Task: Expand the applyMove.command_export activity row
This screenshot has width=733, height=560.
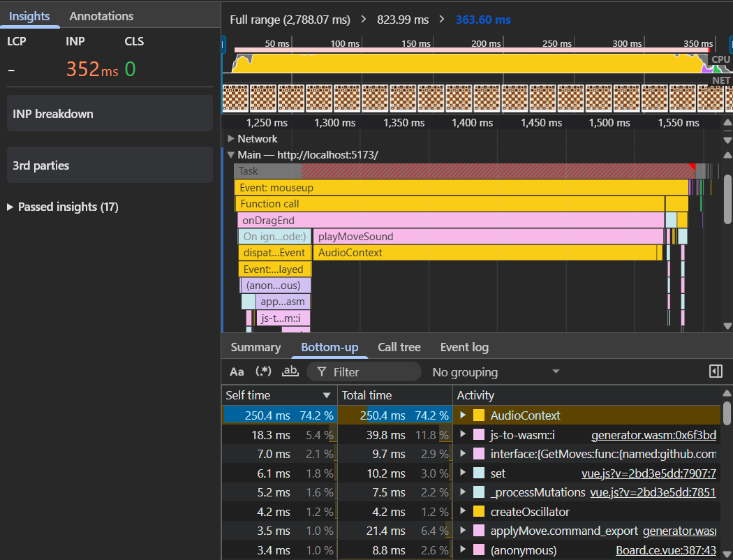Action: coord(463,531)
